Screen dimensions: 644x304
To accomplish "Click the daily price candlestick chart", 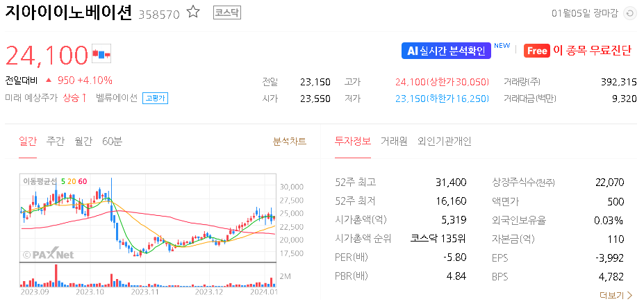I will point(148,218).
